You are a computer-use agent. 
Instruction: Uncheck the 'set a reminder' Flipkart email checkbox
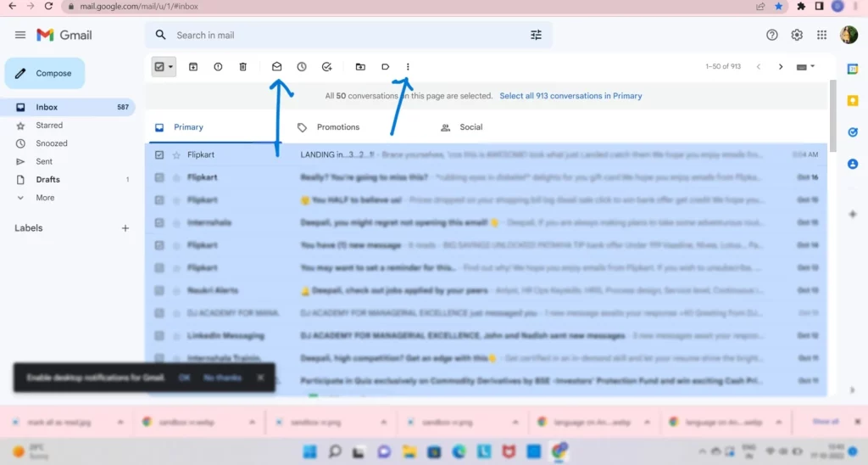[159, 267]
